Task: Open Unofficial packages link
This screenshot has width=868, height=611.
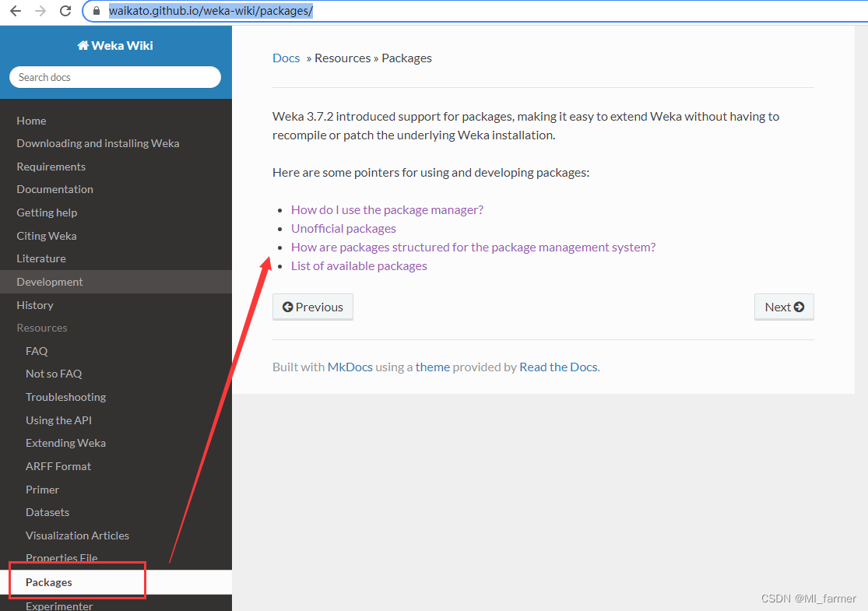Action: (344, 229)
